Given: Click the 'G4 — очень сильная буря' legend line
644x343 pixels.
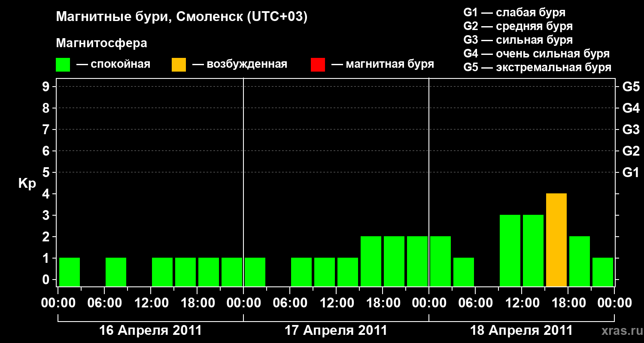Looking at the screenshot, I should pyautogui.click(x=537, y=54).
